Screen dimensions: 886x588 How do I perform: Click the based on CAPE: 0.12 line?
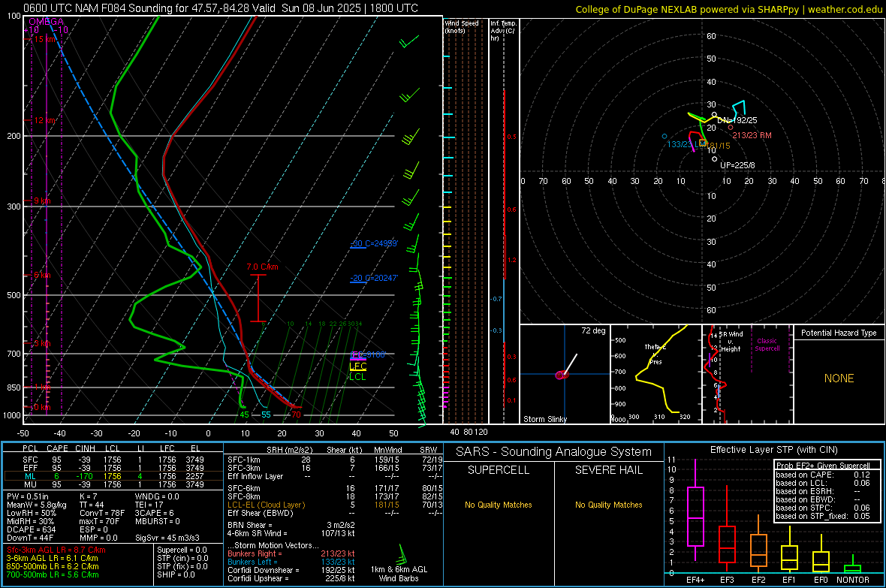(x=823, y=475)
